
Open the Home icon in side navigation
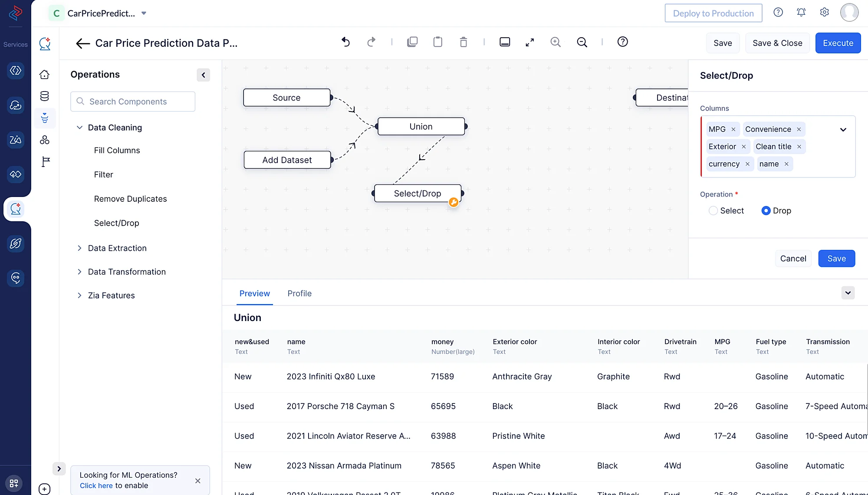pyautogui.click(x=45, y=75)
